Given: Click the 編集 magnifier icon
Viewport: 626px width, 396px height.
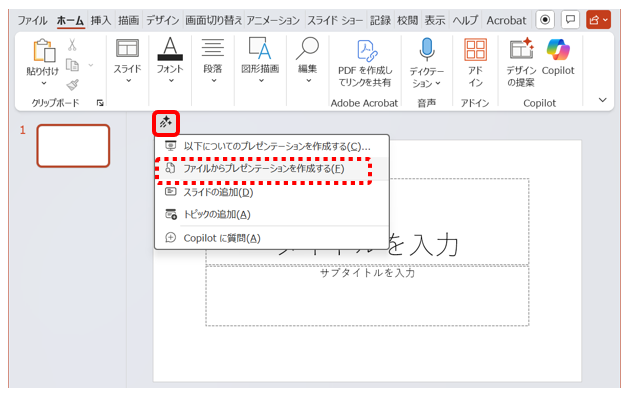Looking at the screenshot, I should pos(307,48).
